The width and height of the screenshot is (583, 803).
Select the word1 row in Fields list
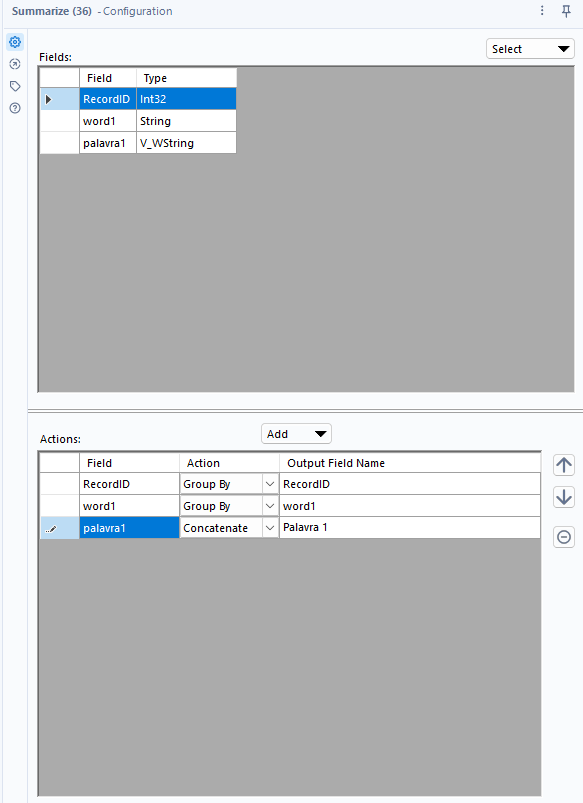pyautogui.click(x=138, y=121)
